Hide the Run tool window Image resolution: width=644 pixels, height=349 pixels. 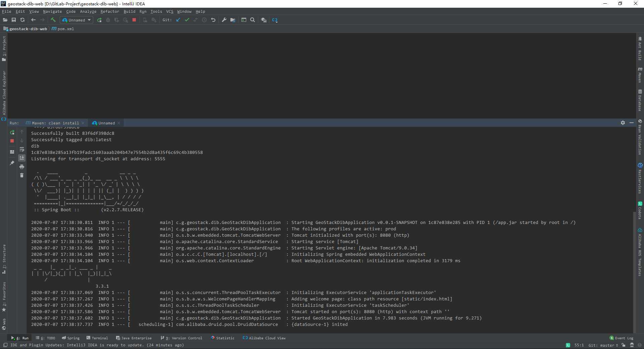click(x=632, y=123)
